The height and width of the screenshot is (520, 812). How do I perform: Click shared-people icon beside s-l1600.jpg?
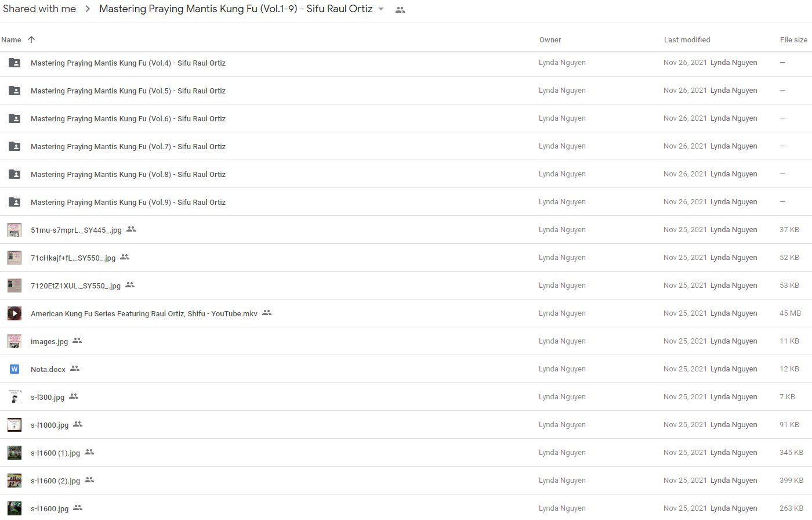pos(78,508)
